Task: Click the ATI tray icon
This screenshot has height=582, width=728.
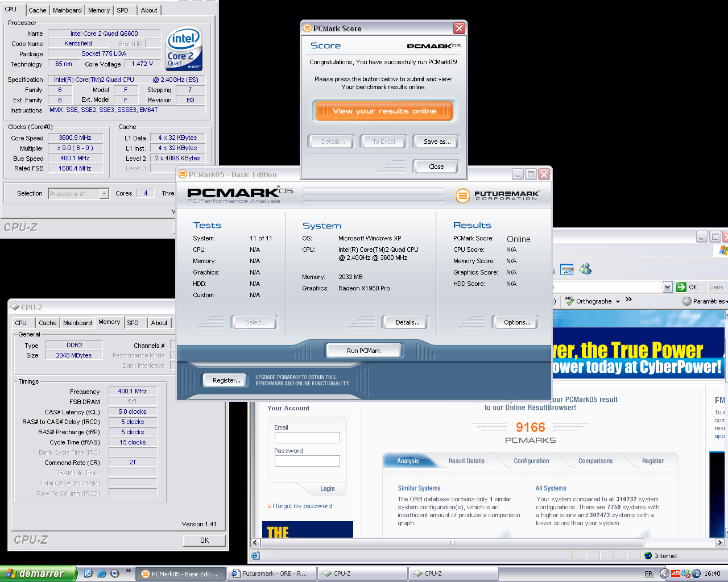Action: pos(676,573)
